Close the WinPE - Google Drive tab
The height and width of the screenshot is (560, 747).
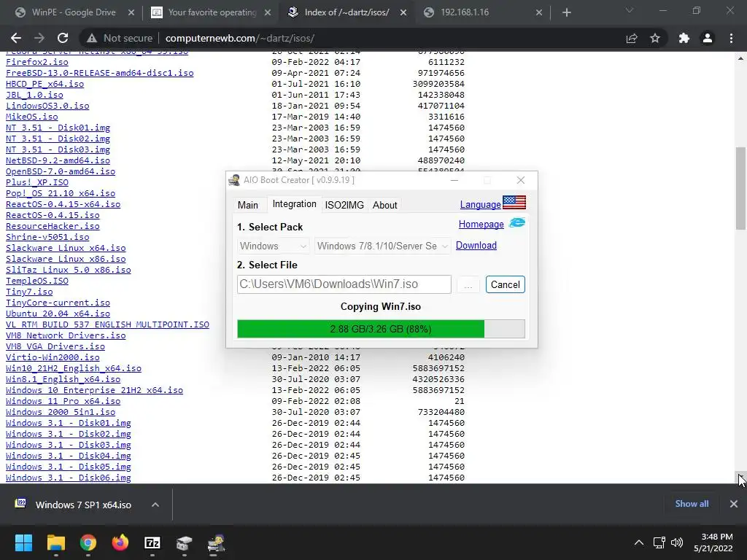tap(131, 12)
